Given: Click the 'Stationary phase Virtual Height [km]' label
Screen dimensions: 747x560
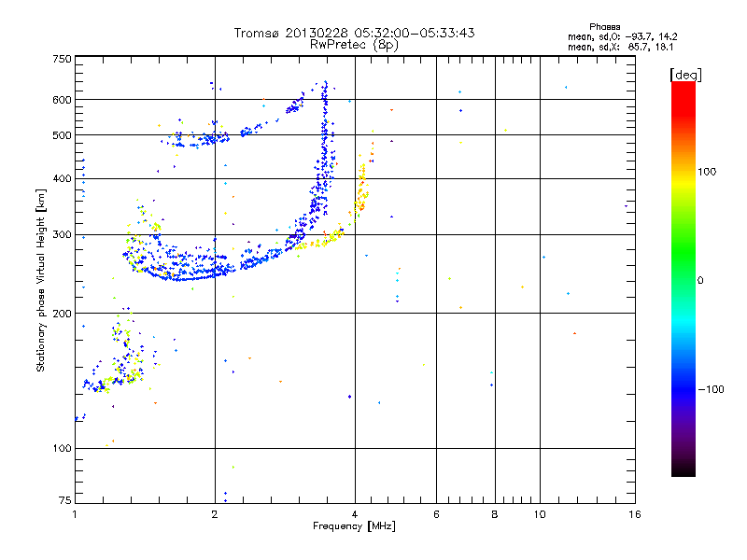Looking at the screenshot, I should [41, 281].
